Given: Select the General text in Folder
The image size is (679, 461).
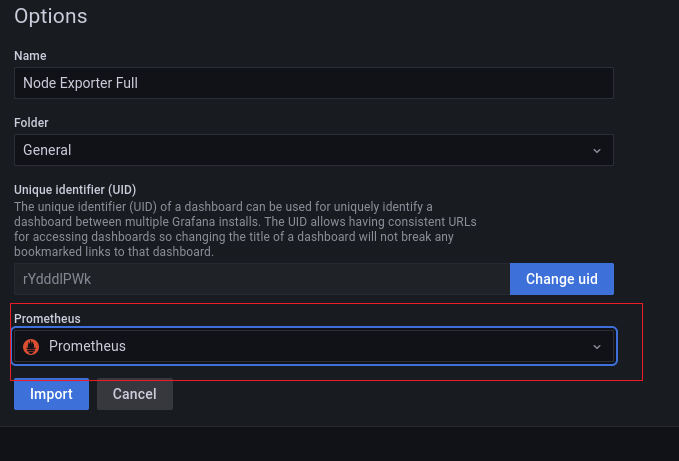Looking at the screenshot, I should point(47,150).
